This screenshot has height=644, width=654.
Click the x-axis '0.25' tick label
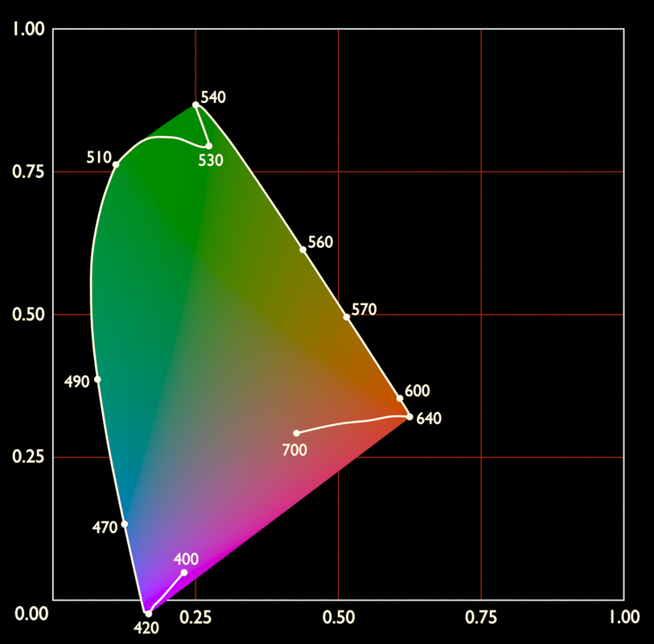tap(195, 617)
